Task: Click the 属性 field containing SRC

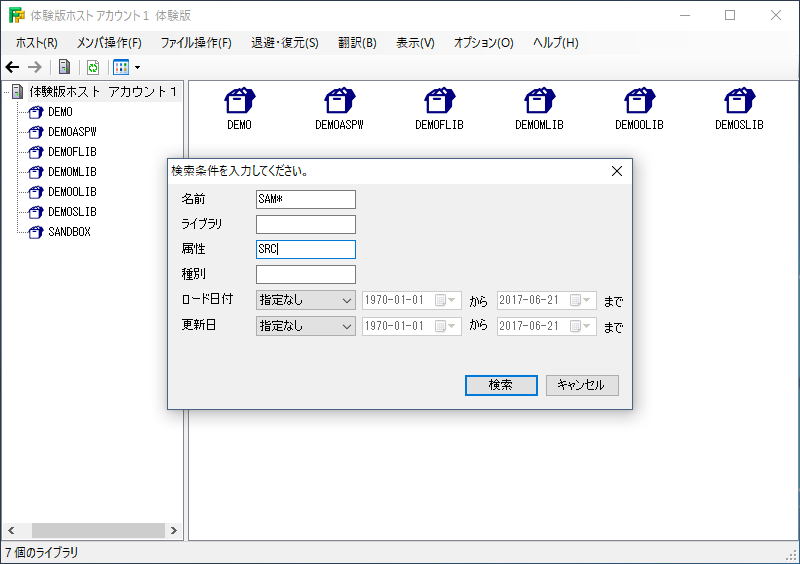Action: tap(306, 250)
